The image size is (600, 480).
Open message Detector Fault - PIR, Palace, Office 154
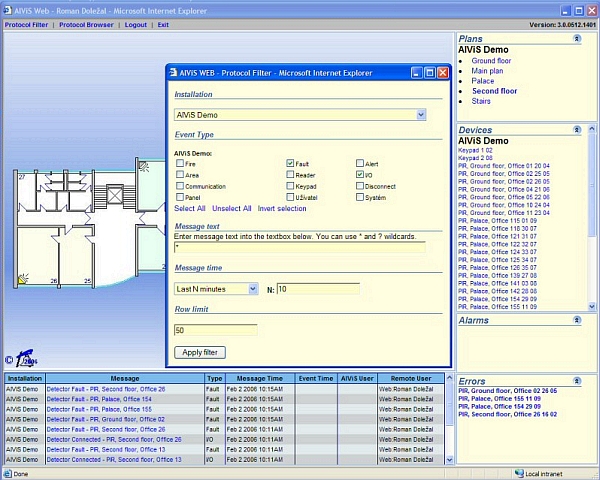click(x=99, y=399)
